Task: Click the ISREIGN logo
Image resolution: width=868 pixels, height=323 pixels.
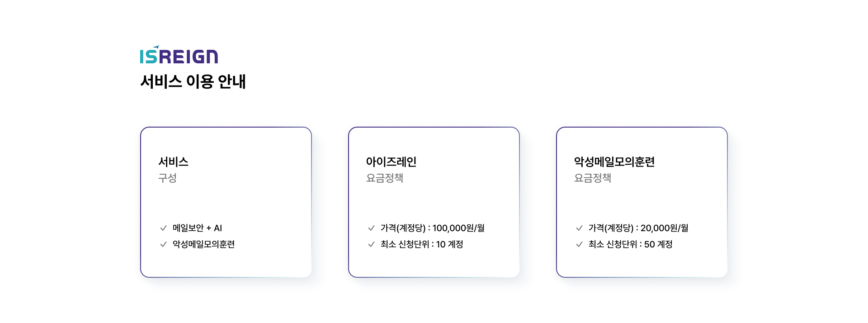Action: [x=179, y=55]
